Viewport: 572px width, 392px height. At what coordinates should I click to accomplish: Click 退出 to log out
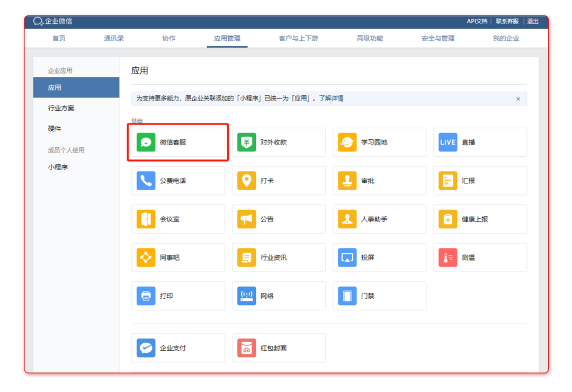[x=533, y=22]
